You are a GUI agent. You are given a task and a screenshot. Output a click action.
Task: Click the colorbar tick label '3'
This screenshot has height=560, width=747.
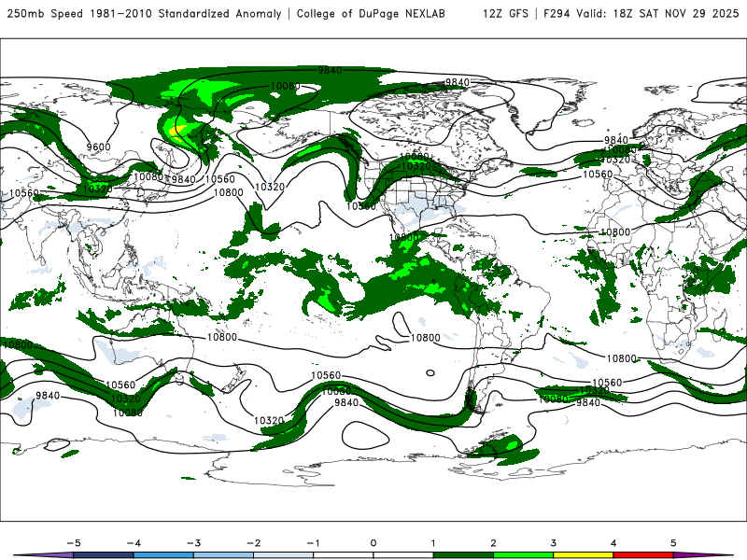[553, 543]
